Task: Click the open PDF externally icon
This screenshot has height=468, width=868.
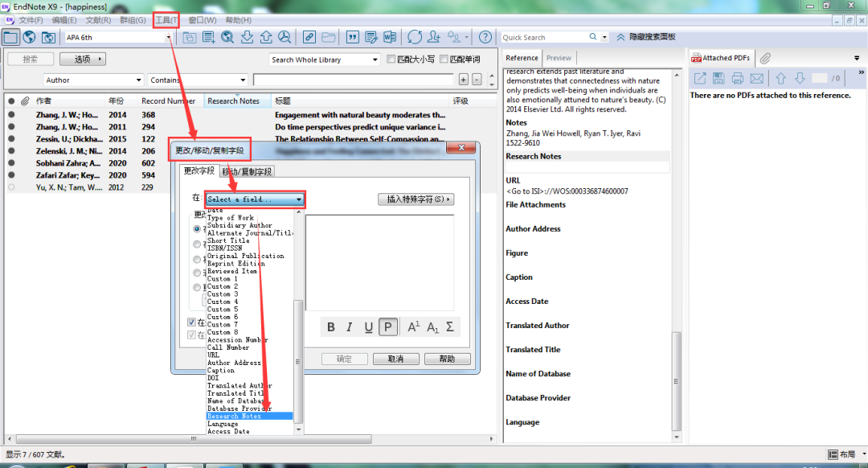Action: click(700, 78)
